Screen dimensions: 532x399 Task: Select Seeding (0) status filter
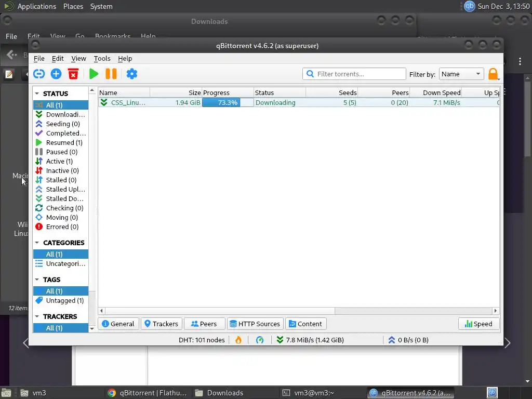click(x=61, y=124)
